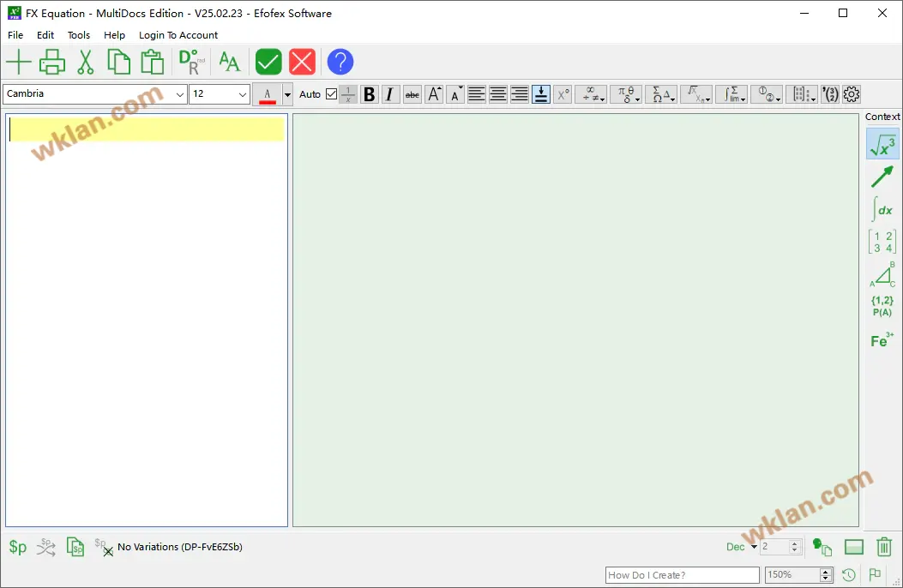Open the settings gear icon in format bar

click(852, 94)
